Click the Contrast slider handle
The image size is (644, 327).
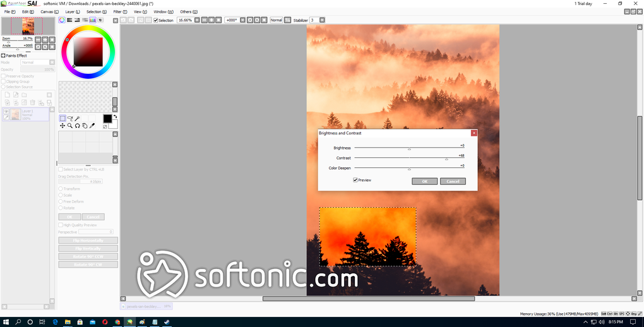[446, 158]
